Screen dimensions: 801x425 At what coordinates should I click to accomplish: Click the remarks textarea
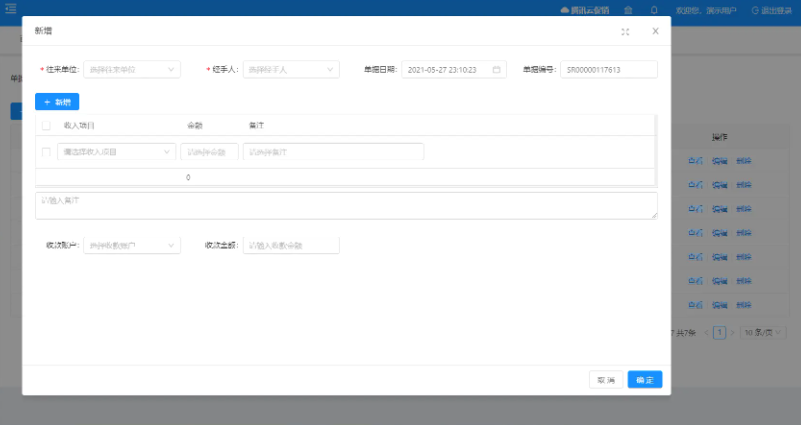[346, 206]
